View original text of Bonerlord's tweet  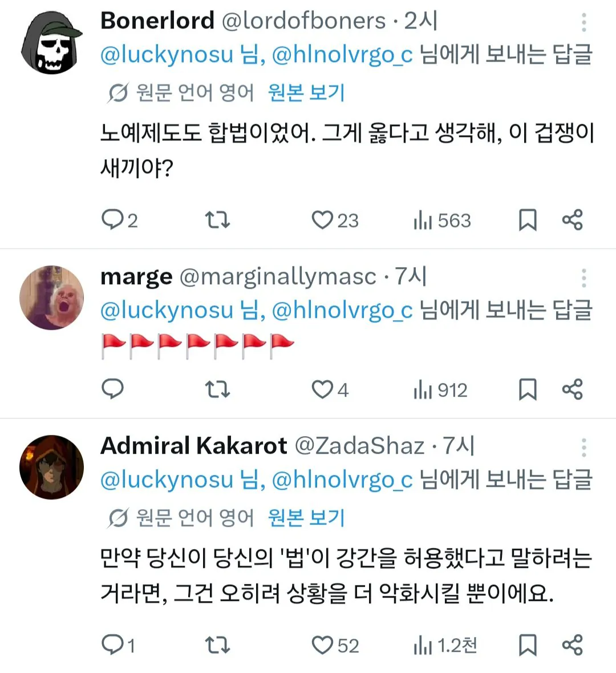coord(306,92)
